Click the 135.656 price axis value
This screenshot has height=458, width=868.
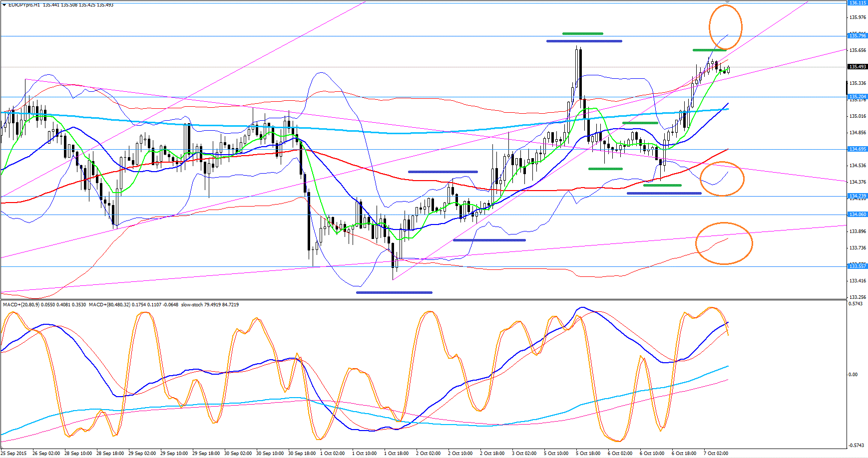coord(858,50)
